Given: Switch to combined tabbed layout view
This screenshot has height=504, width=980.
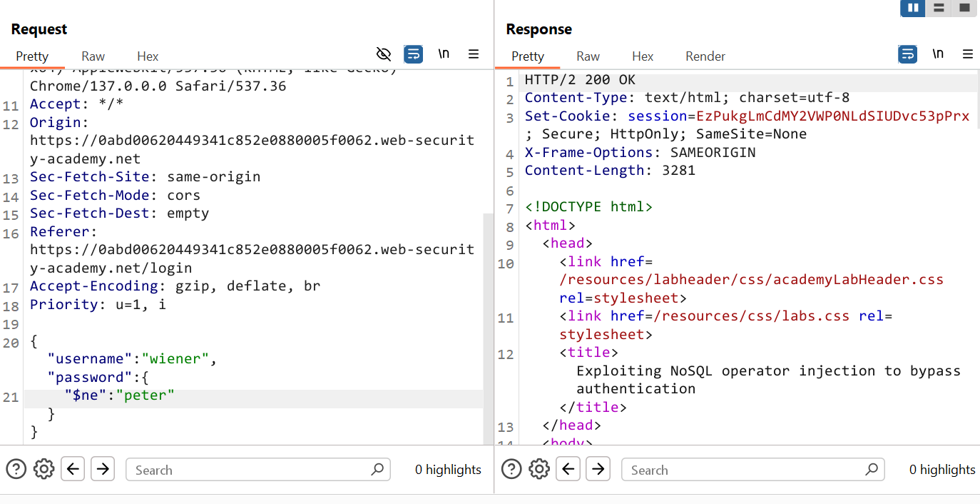Looking at the screenshot, I should (964, 8).
